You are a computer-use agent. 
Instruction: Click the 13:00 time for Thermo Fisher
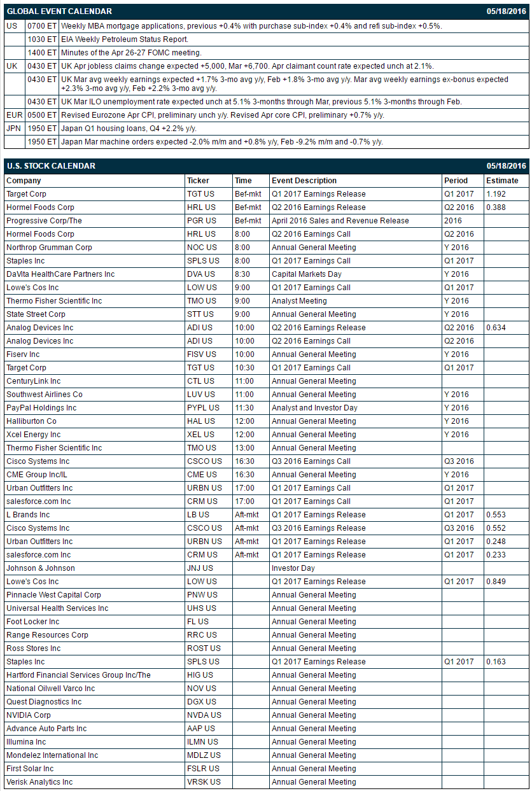click(244, 448)
